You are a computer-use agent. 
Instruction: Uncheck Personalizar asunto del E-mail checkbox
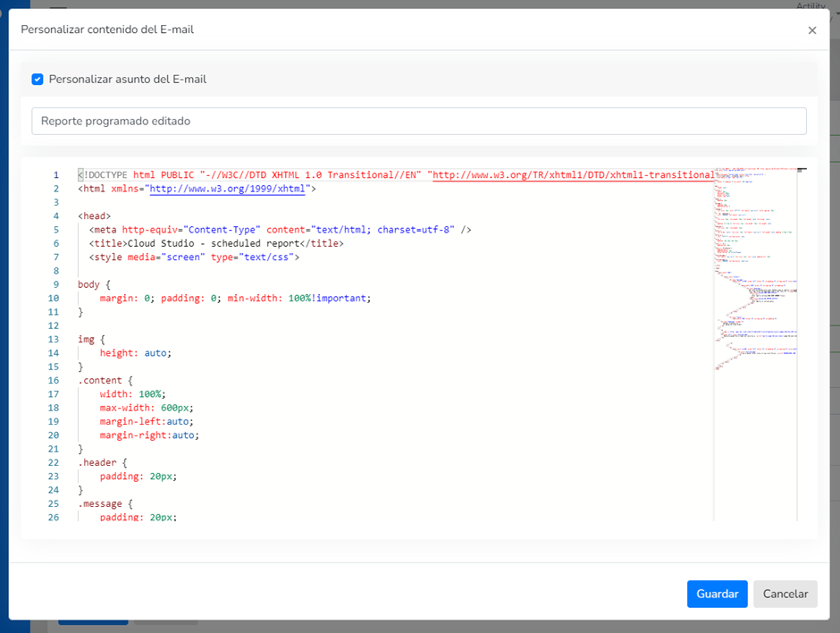coord(38,80)
